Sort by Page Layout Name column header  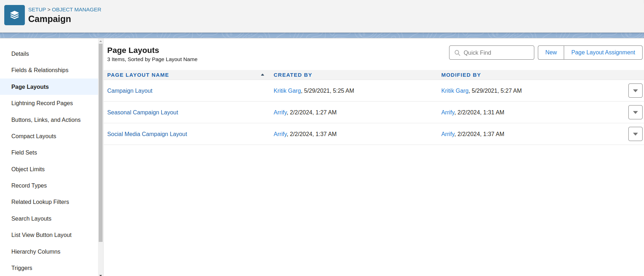coord(138,75)
